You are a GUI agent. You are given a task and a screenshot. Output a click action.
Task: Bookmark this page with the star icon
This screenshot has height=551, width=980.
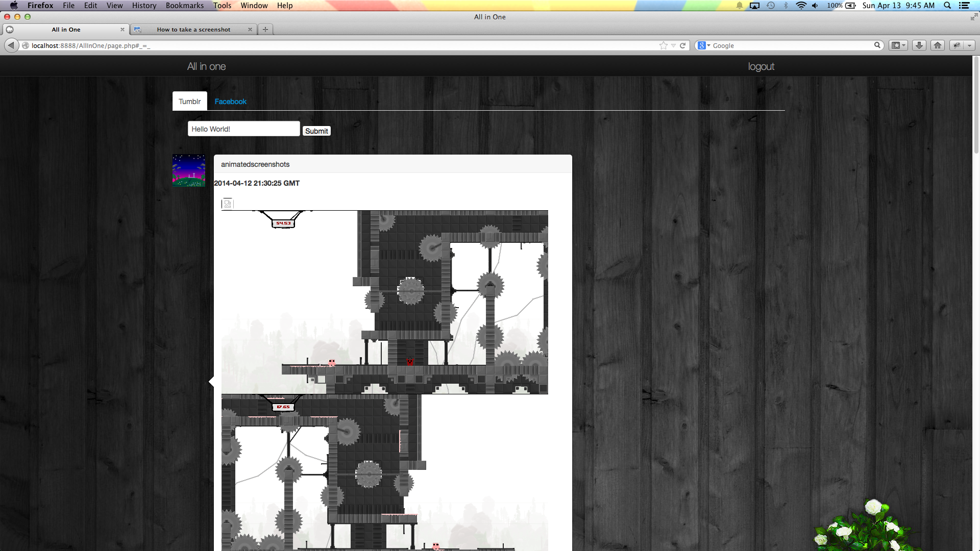(664, 45)
